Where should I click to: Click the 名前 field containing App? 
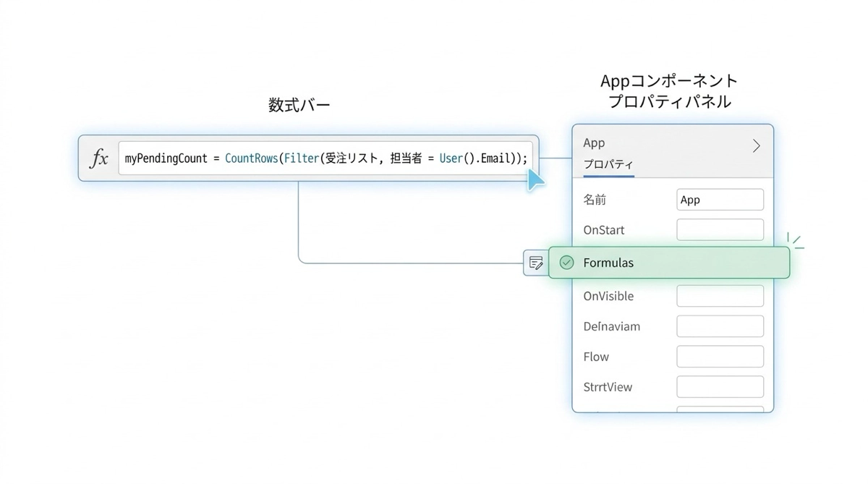[720, 200]
